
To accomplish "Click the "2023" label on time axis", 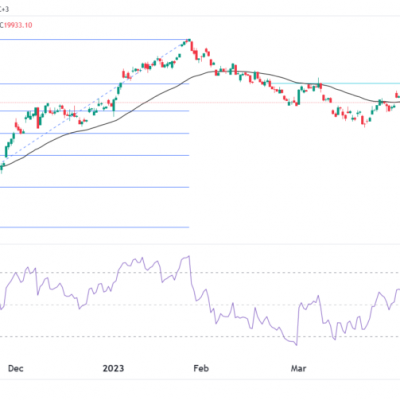I will (113, 368).
